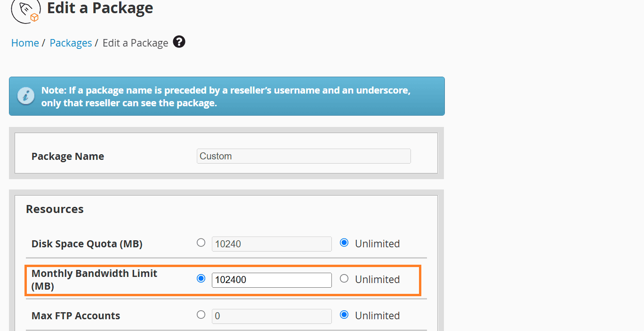Select the Monthly Bandwidth Limit custom value radio
This screenshot has width=644, height=331.
pyautogui.click(x=201, y=278)
